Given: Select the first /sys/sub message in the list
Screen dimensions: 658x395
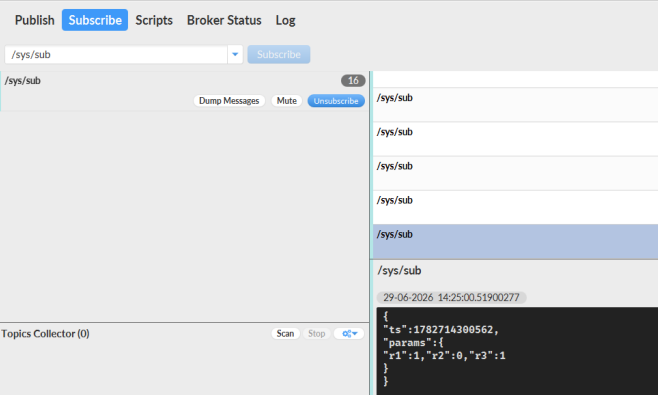Looking at the screenshot, I should click(515, 105).
